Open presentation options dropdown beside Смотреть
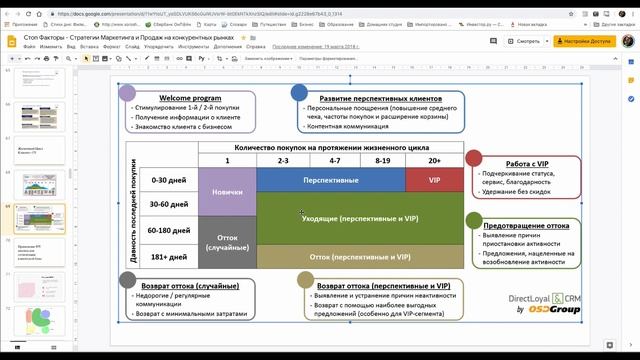This screenshot has height=360, width=640. pos(547,41)
